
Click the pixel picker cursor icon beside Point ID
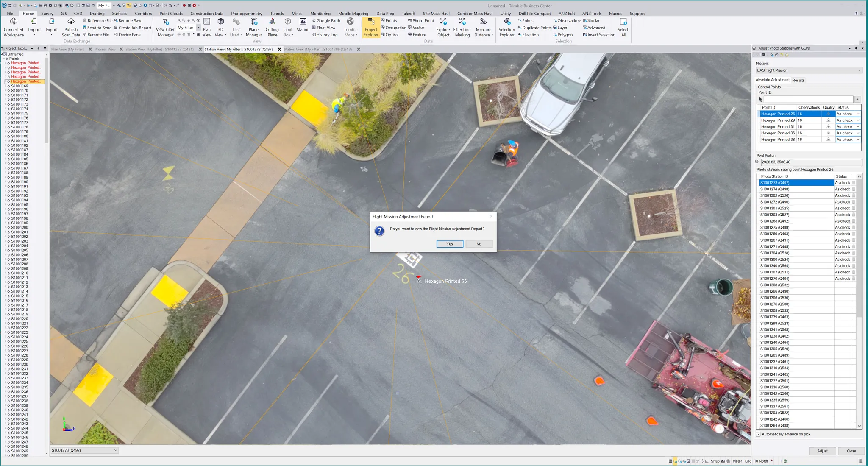760,99
